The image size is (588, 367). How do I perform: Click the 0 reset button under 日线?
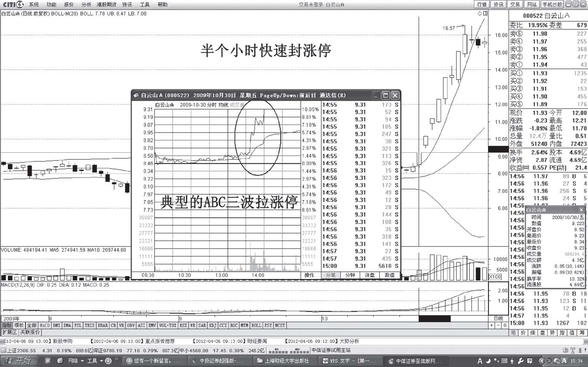point(505,325)
